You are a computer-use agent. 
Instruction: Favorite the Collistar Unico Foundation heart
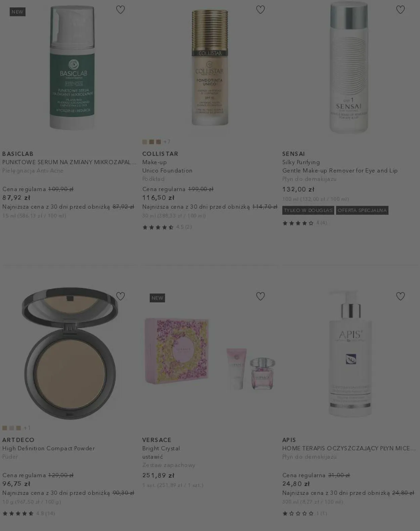260,10
